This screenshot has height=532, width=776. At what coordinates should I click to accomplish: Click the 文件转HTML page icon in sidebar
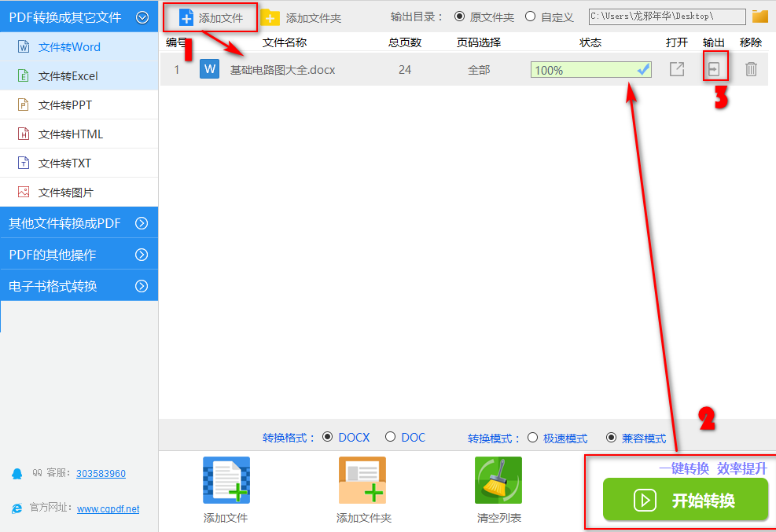[x=24, y=134]
